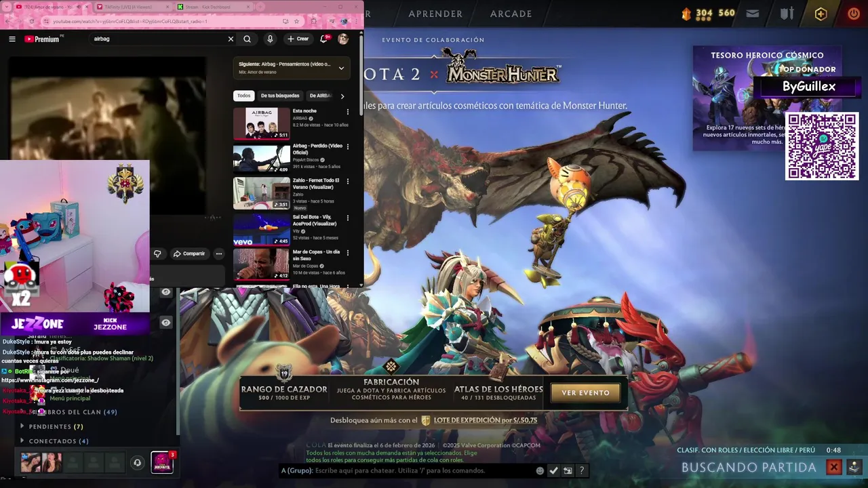Open options menu for 'Mar de Copas' video
The image size is (868, 488).
[348, 253]
